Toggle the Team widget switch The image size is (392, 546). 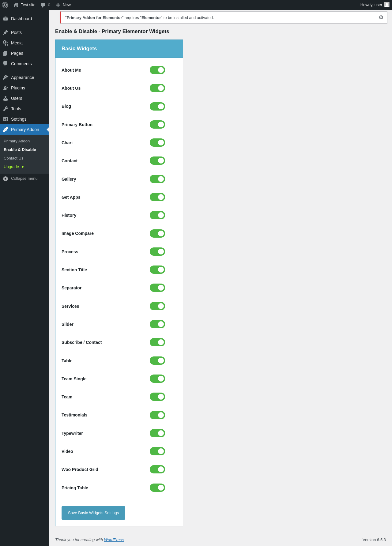coord(157,397)
